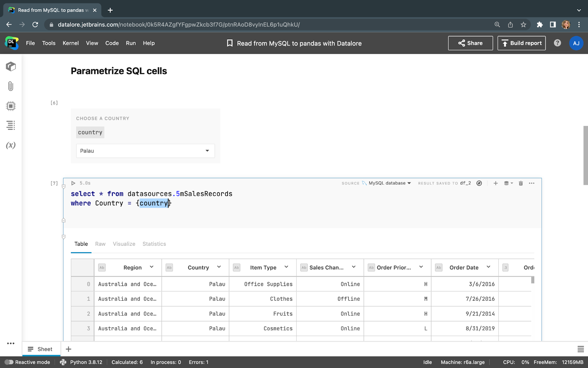Viewport: 588px width, 368px height.
Task: Switch to the Statistics tab
Action: click(x=154, y=244)
